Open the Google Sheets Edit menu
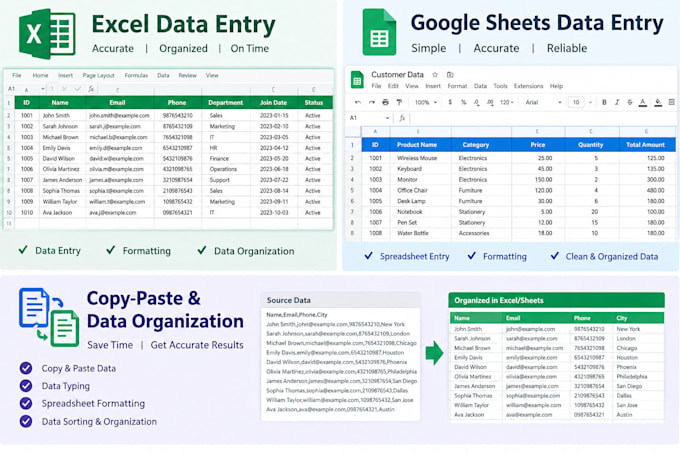The width and height of the screenshot is (680, 453). point(393,86)
